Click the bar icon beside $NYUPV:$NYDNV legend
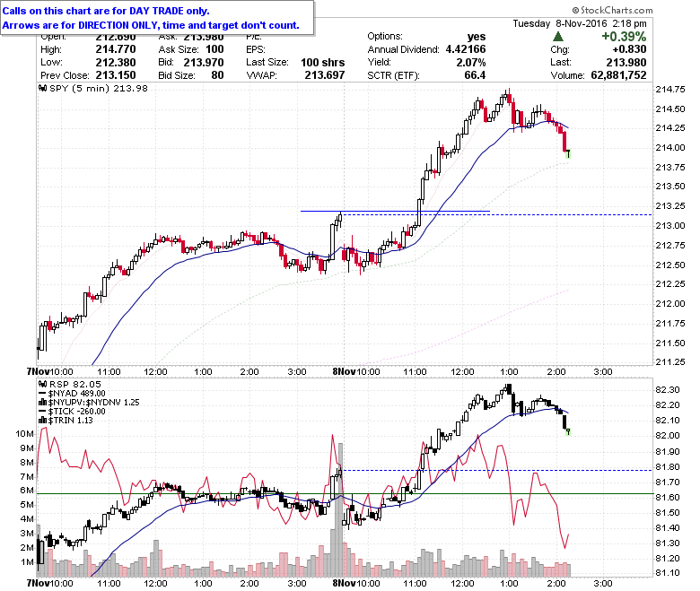The width and height of the screenshot is (700, 591). (x=43, y=403)
